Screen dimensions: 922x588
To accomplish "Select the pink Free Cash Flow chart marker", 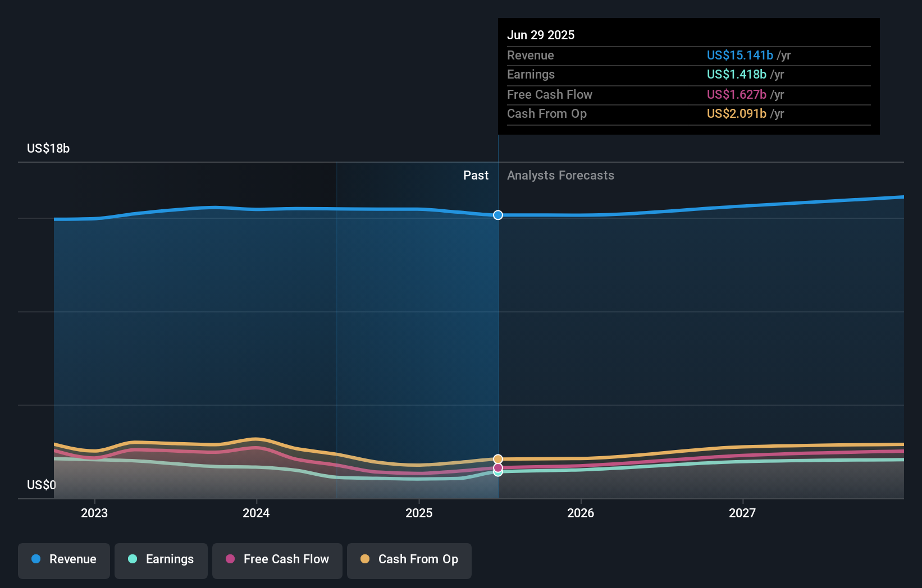I will click(497, 467).
